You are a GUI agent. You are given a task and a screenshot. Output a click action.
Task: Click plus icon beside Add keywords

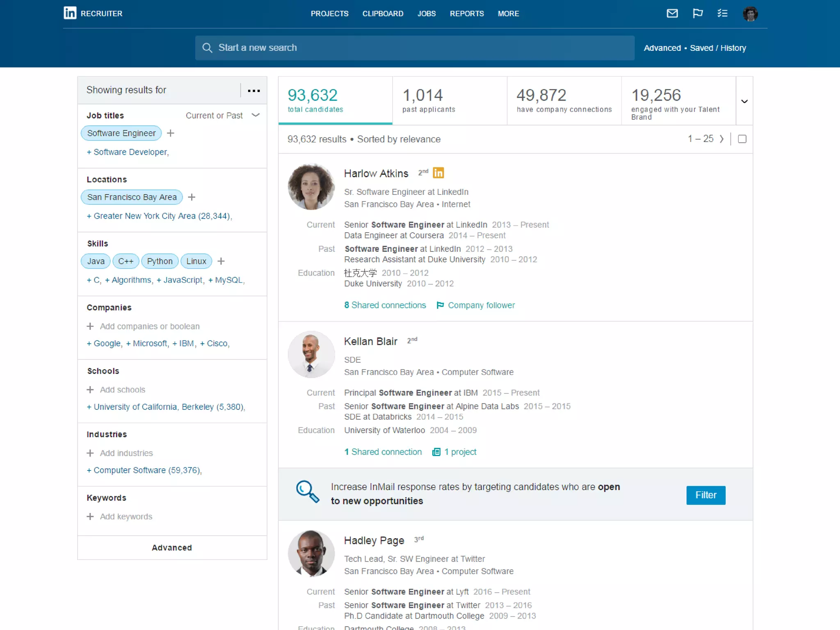click(x=90, y=516)
